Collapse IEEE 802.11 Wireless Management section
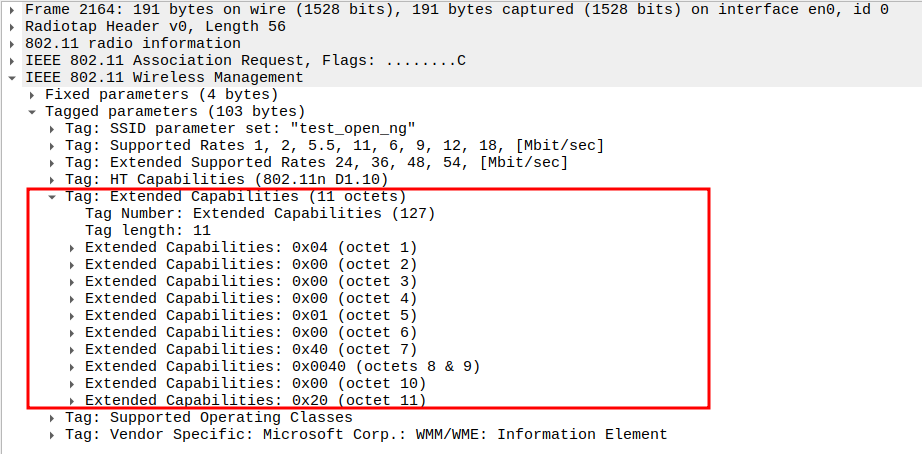This screenshot has width=922, height=454. pos(12,78)
